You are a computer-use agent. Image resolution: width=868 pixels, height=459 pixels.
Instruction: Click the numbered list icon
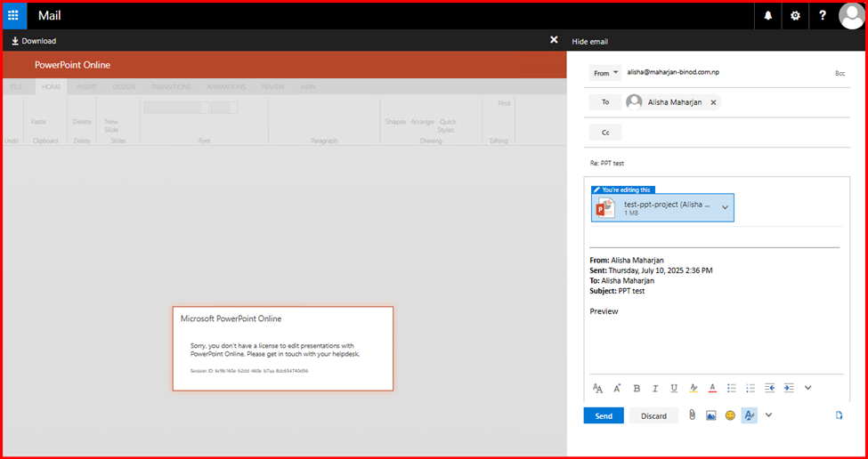750,388
